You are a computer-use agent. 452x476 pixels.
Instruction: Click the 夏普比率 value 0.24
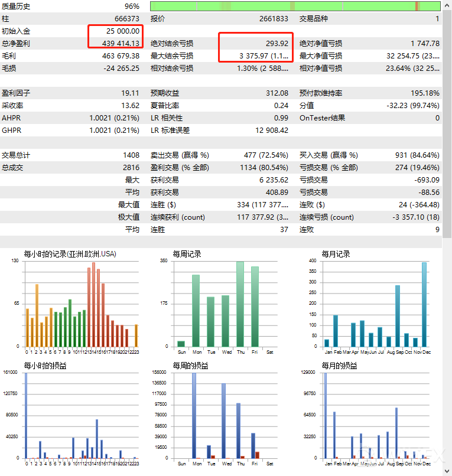point(281,106)
